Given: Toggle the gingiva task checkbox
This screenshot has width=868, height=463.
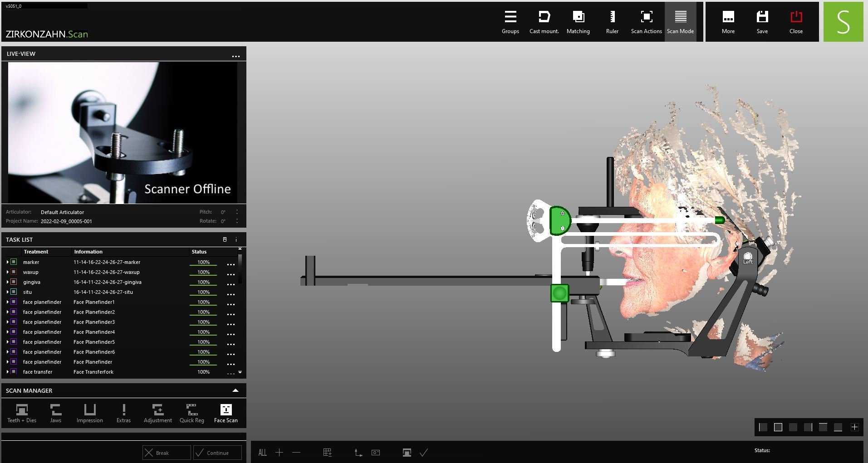Looking at the screenshot, I should click(x=14, y=282).
